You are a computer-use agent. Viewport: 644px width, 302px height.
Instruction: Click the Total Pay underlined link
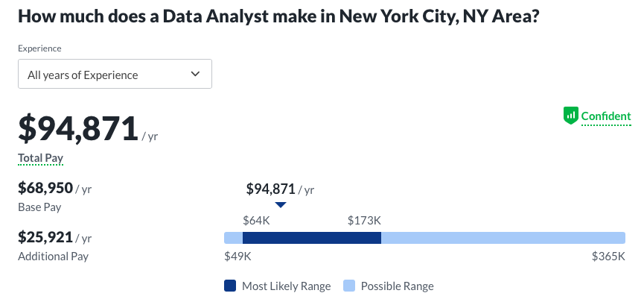40,158
